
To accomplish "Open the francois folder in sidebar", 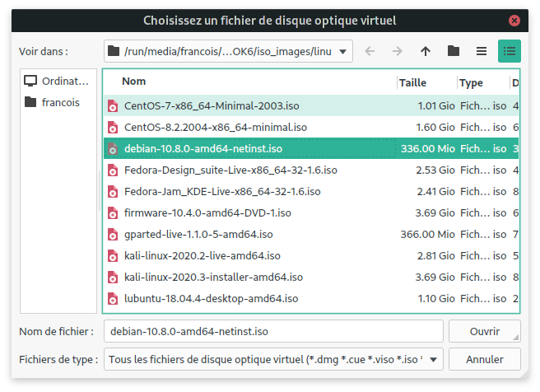I will point(57,102).
